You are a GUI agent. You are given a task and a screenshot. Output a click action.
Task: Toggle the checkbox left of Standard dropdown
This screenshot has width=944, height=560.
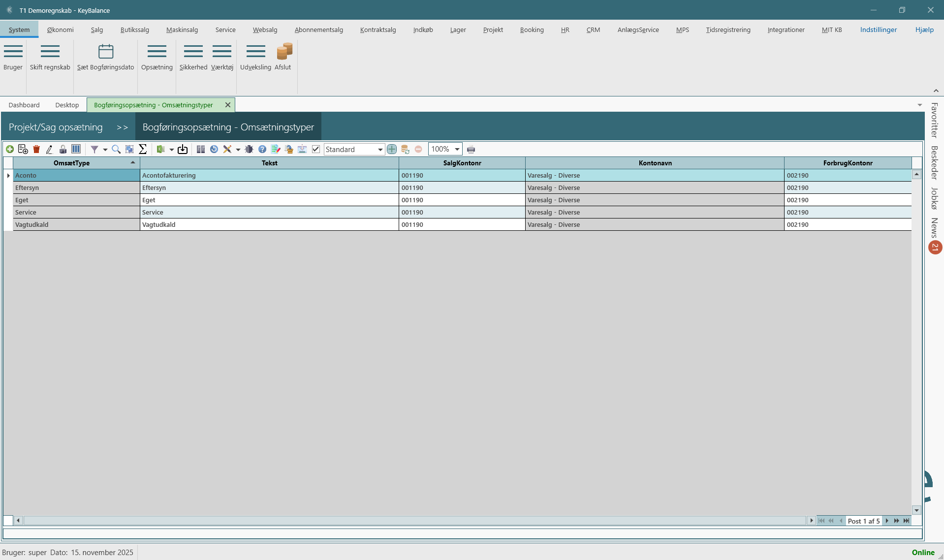coord(316,149)
